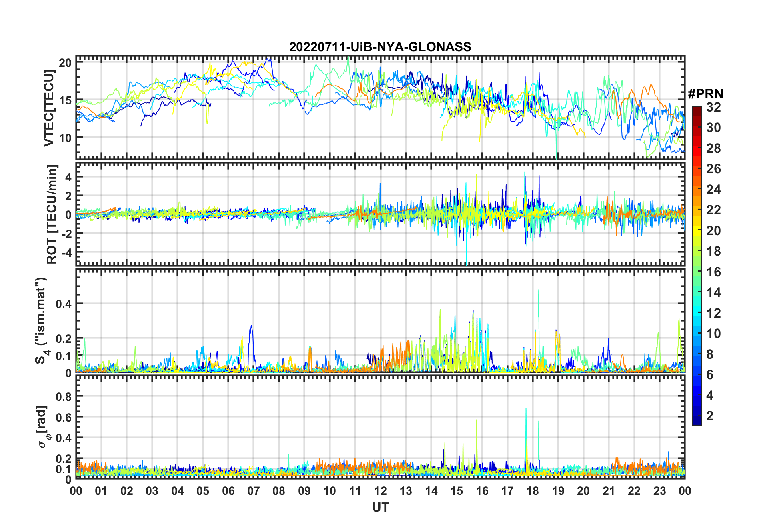
Task: Click VTEC y-axis tick label 20
Action: (x=65, y=63)
